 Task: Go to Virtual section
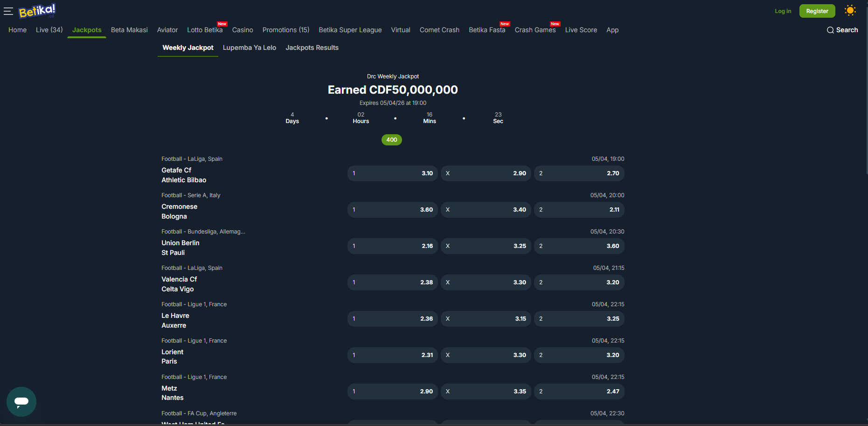[x=401, y=30]
